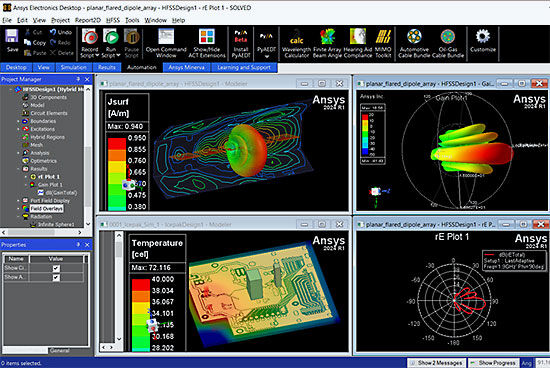Image resolution: width=550 pixels, height=368 pixels.
Task: Toggle the Show/Hide ACT Extensions icon
Action: pyautogui.click(x=207, y=36)
